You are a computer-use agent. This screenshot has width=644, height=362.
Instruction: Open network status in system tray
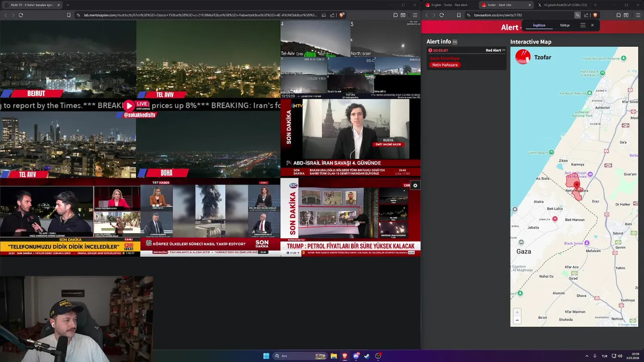[x=613, y=356]
